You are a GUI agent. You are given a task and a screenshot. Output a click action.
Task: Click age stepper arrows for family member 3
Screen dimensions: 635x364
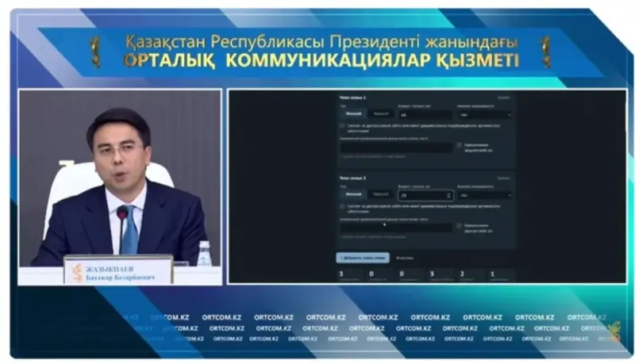click(x=448, y=195)
